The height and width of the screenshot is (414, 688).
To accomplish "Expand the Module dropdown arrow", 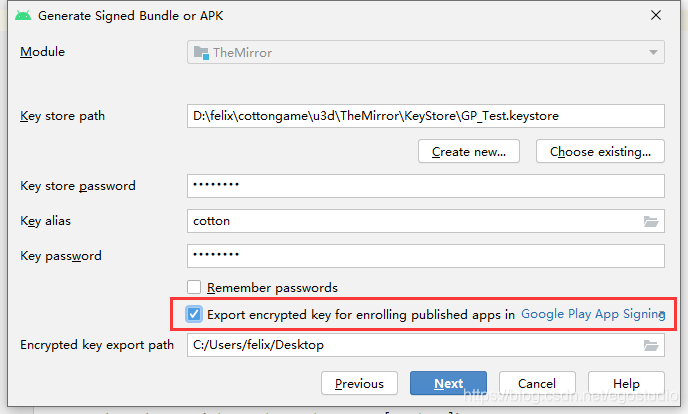I will pyautogui.click(x=653, y=52).
